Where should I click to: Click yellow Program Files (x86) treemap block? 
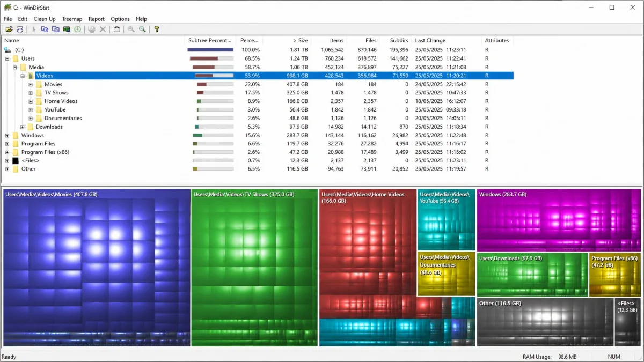coord(615,275)
